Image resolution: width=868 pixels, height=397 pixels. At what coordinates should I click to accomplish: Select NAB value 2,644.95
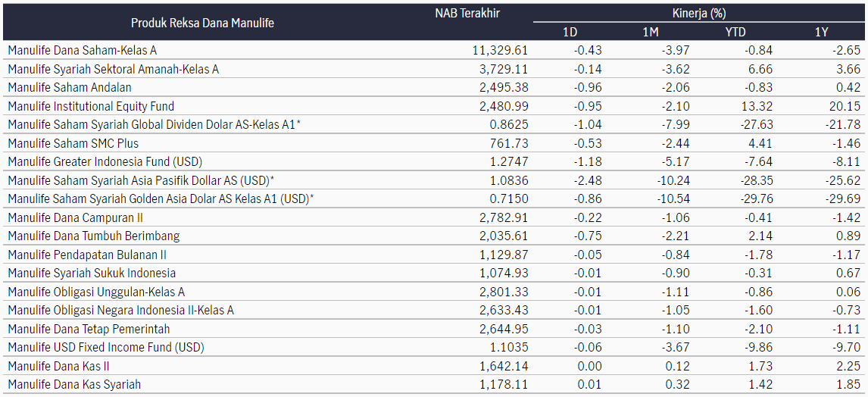click(x=503, y=329)
